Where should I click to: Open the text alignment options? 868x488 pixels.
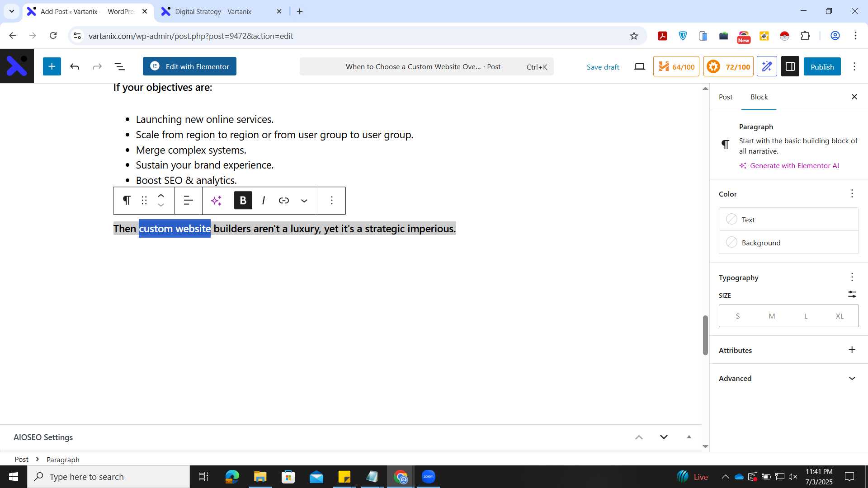pyautogui.click(x=189, y=200)
